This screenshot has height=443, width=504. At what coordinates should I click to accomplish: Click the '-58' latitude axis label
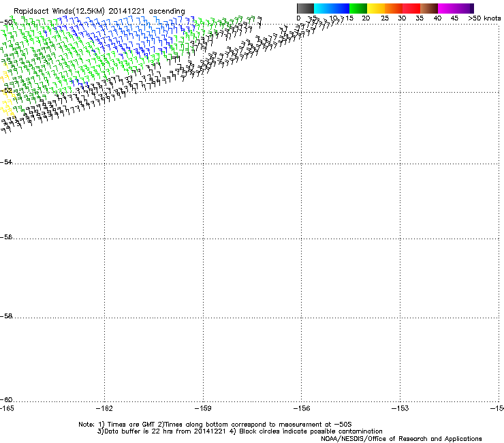(x=6, y=316)
